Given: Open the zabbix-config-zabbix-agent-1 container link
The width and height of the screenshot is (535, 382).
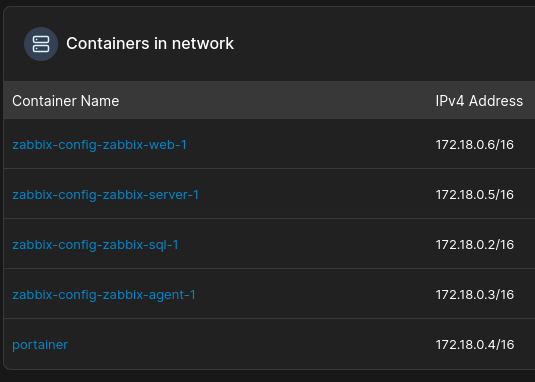Looking at the screenshot, I should [104, 295].
